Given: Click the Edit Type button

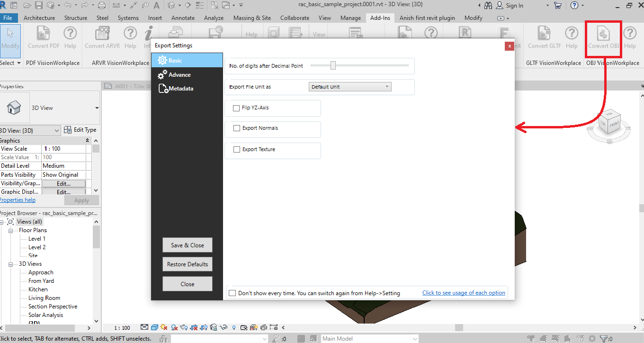Looking at the screenshot, I should [x=80, y=130].
